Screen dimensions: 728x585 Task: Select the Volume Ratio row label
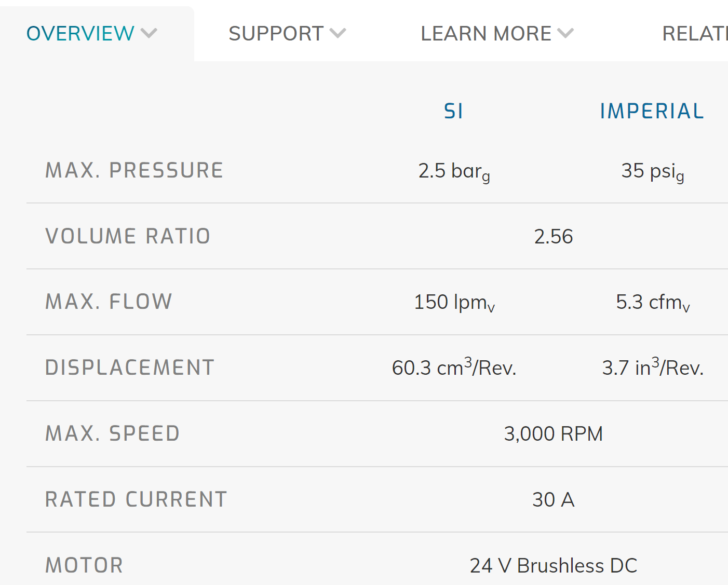pyautogui.click(x=128, y=236)
